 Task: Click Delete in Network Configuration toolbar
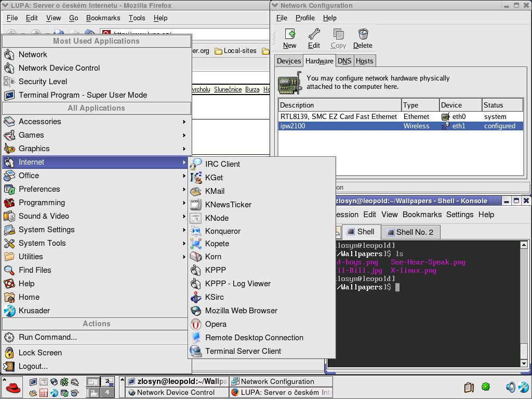(363, 38)
